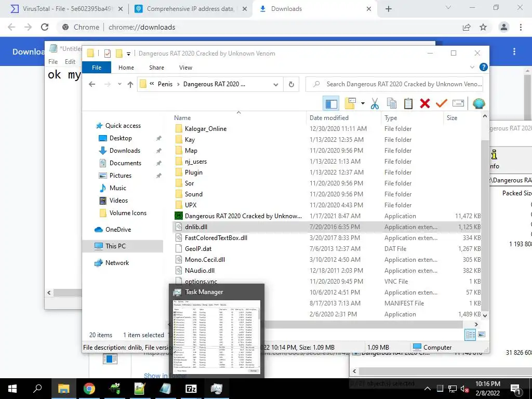Open Chrome tab search dropdown
This screenshot has height=399, width=532.
point(448,7)
